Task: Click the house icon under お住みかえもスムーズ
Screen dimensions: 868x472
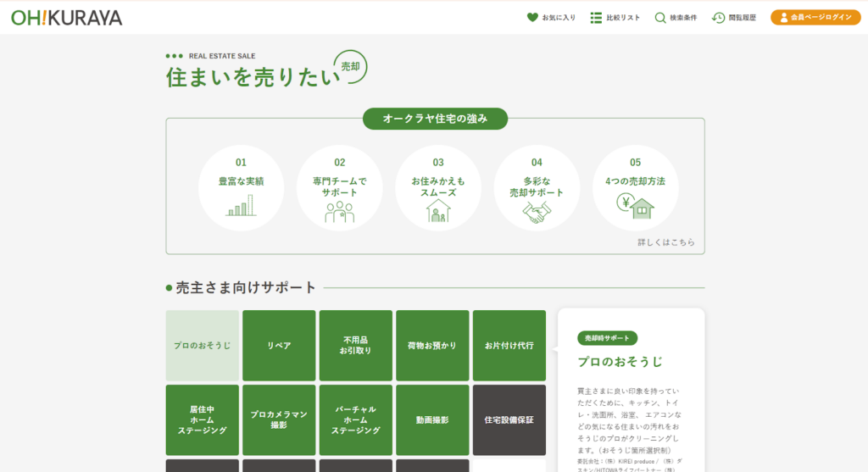Action: 438,211
